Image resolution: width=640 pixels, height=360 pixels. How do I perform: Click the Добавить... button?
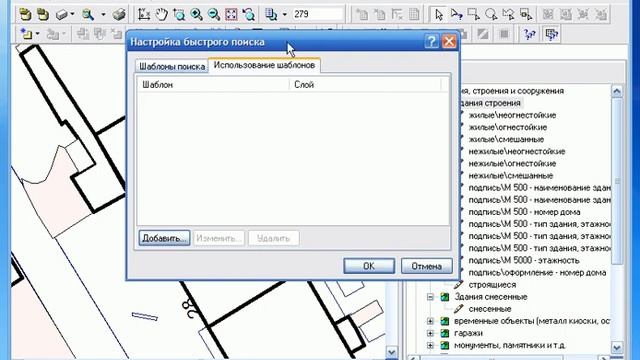pos(164,238)
